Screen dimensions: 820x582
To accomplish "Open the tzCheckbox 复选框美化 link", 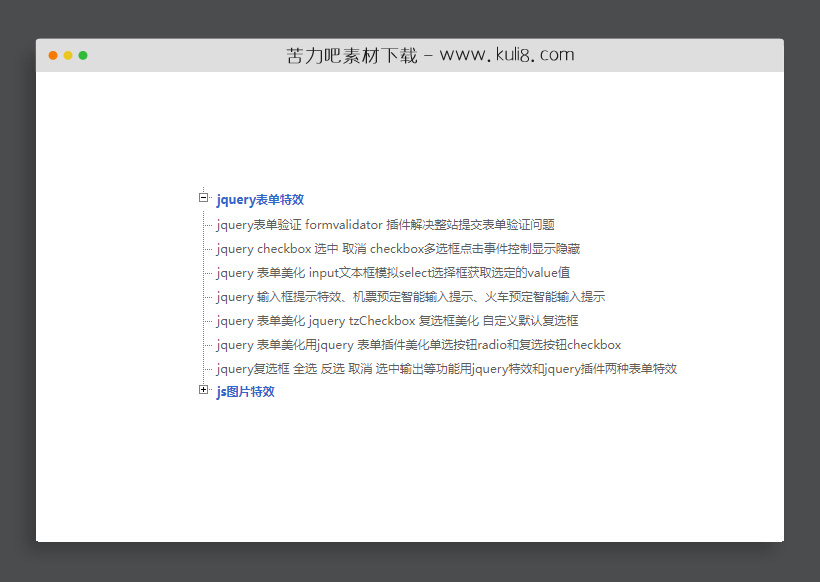I will tap(397, 320).
